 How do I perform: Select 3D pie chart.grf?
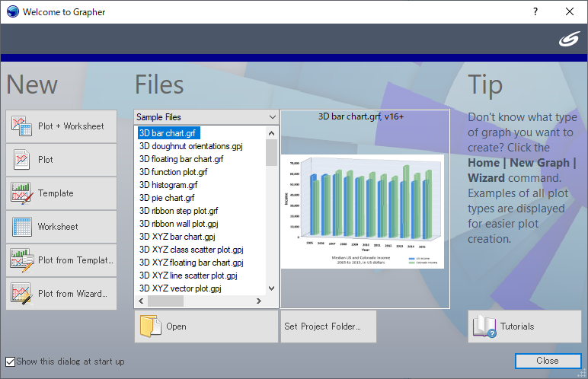(x=167, y=198)
